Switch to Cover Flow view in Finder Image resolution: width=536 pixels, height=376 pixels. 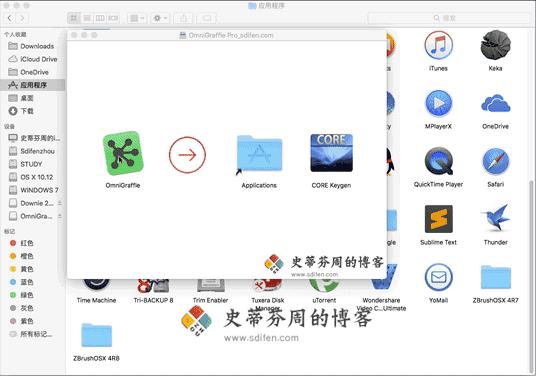pyautogui.click(x=113, y=18)
